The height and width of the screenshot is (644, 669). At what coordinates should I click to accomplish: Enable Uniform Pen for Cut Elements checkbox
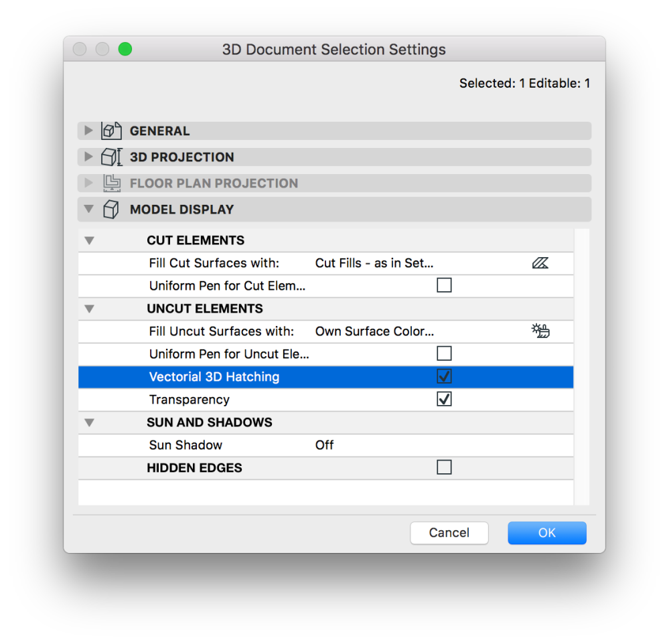coord(444,286)
